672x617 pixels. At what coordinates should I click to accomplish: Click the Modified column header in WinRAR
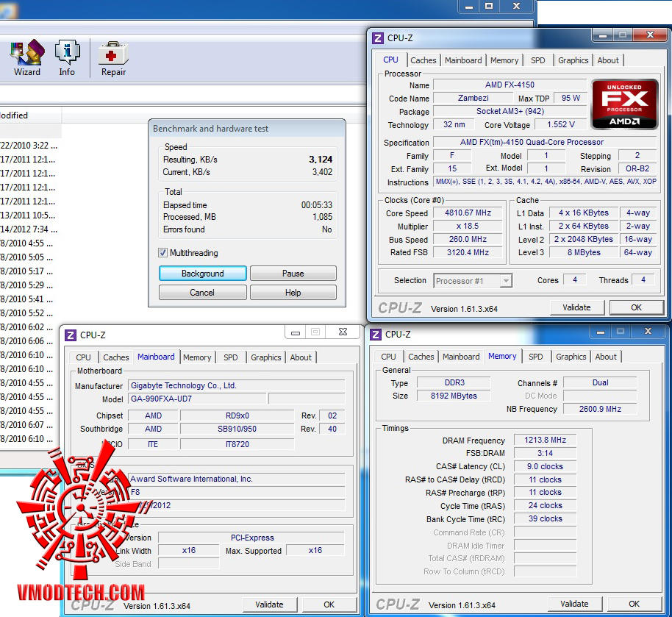pos(30,115)
